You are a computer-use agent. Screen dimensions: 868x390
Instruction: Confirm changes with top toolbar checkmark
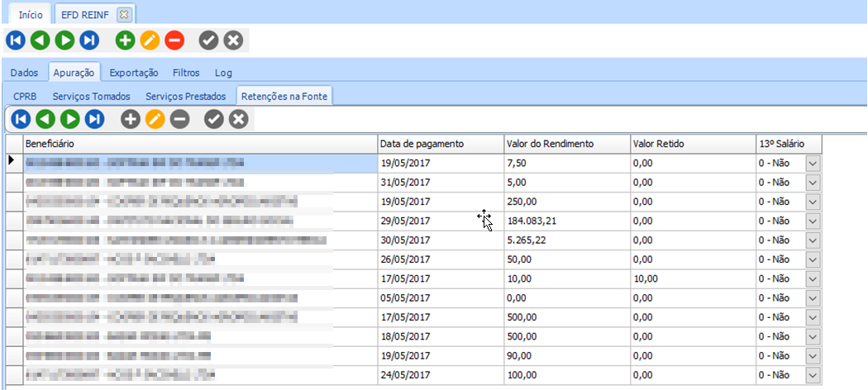click(x=208, y=40)
